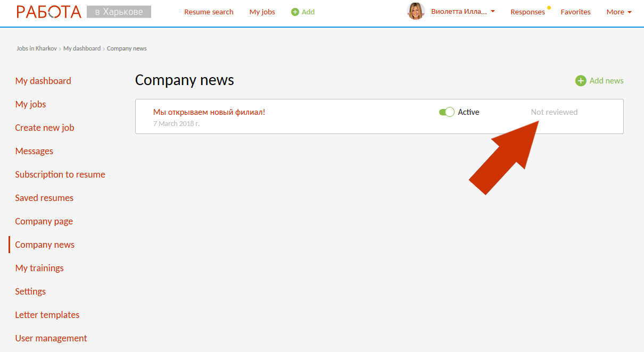644x352 pixels.
Task: Click the user profile avatar photo
Action: pyautogui.click(x=416, y=11)
